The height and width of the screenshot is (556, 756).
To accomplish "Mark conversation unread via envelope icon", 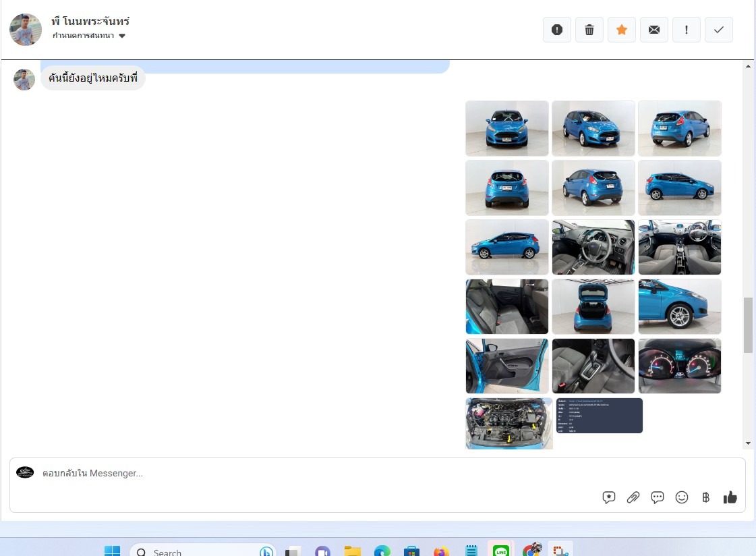I will pos(654,30).
